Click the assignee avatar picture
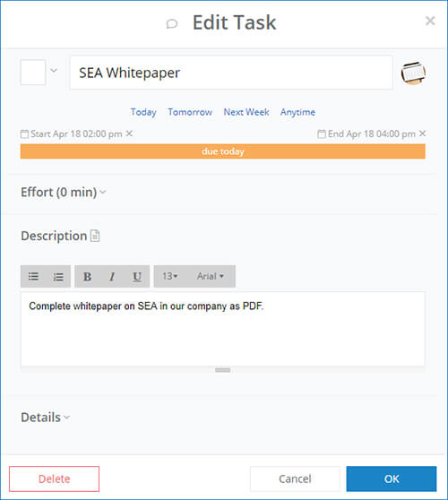 (413, 73)
